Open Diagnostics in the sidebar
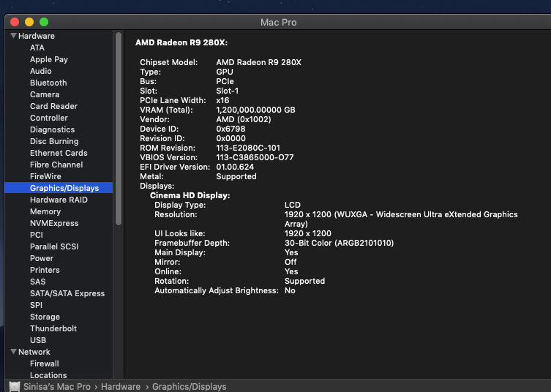551x392 pixels. pyautogui.click(x=53, y=129)
